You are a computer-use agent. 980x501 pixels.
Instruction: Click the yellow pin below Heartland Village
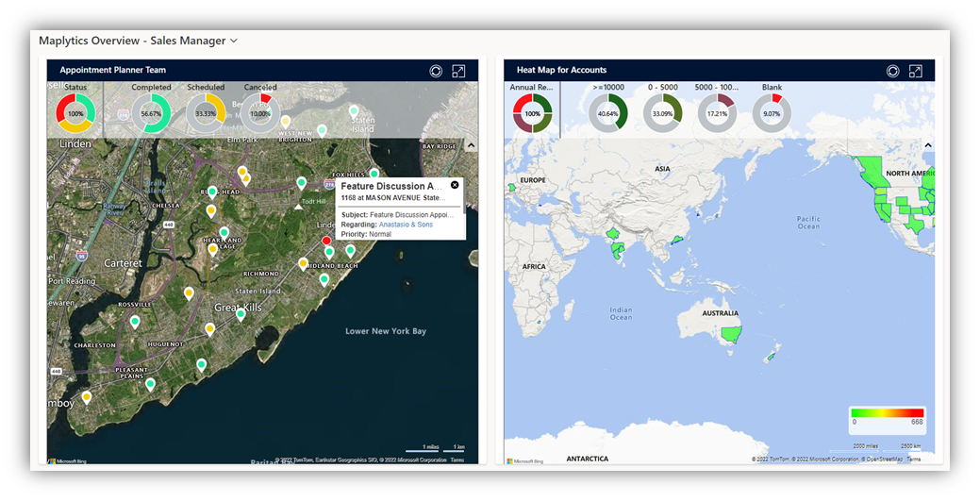(212, 250)
